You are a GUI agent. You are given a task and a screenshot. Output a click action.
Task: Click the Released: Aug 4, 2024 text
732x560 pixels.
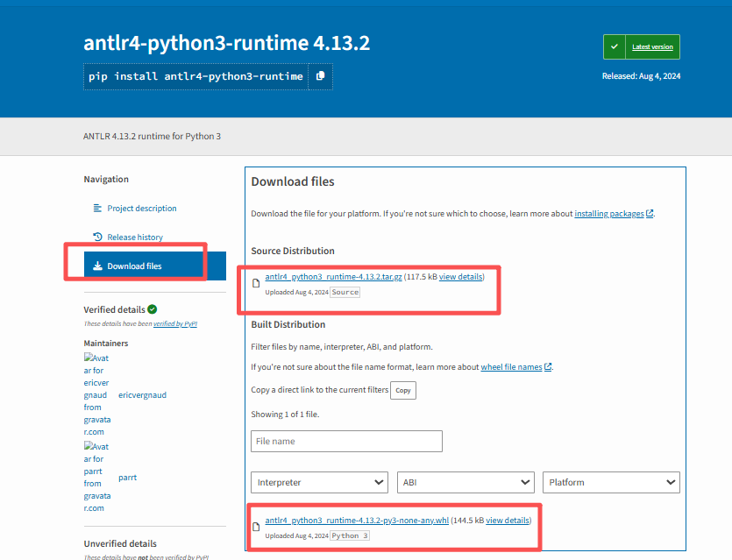pyautogui.click(x=641, y=76)
